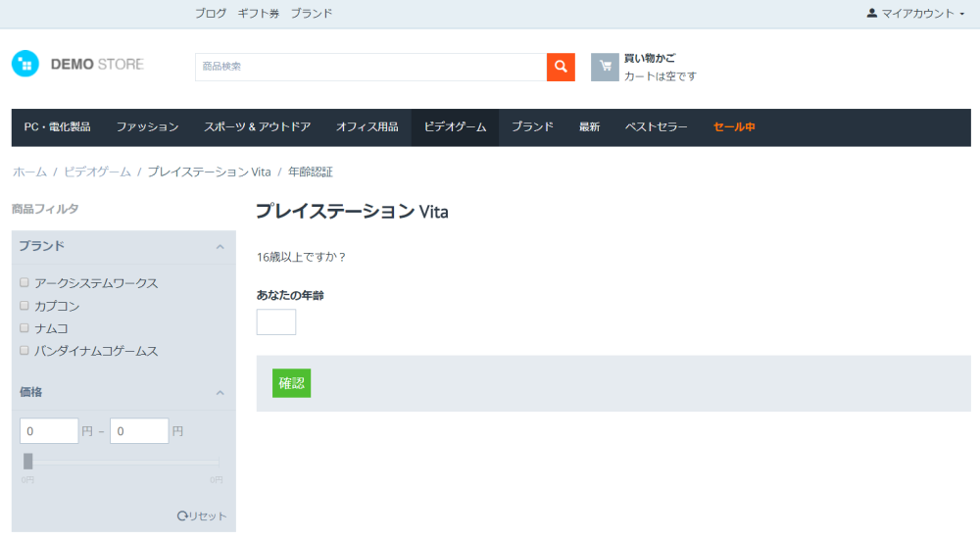Open the 最新 menu item
This screenshot has width=980, height=541.
click(589, 127)
